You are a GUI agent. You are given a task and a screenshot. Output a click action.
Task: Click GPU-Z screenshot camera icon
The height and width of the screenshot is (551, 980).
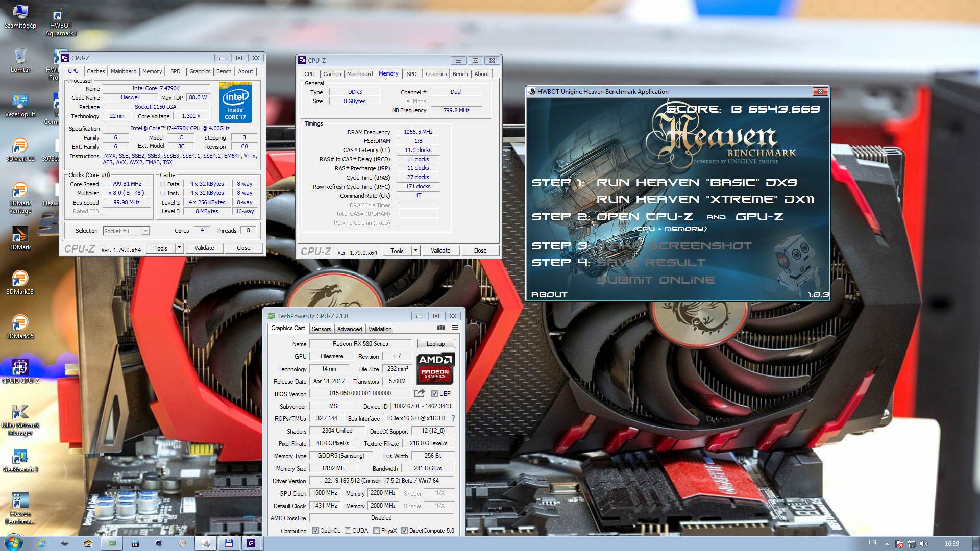441,328
